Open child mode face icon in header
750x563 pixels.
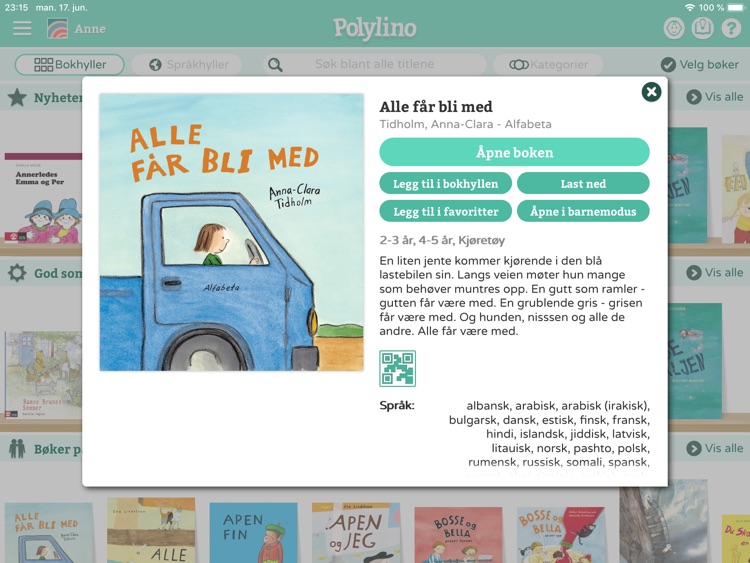(674, 28)
